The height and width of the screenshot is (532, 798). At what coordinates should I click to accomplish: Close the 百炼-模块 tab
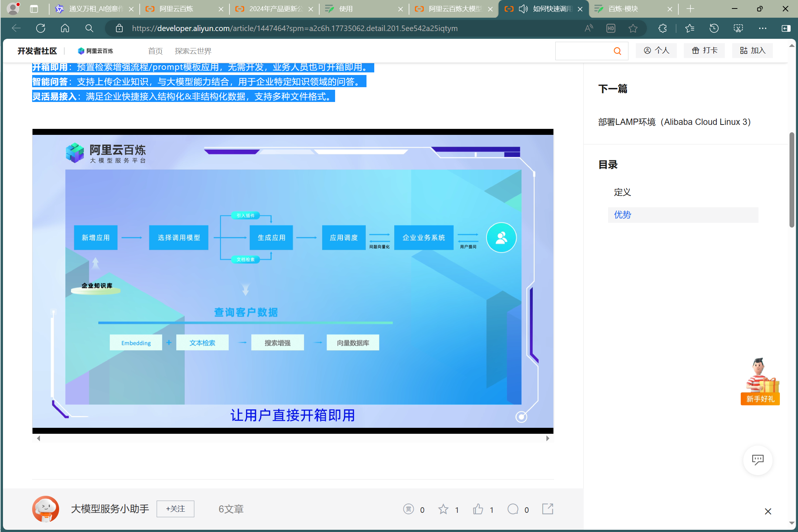tap(670, 9)
